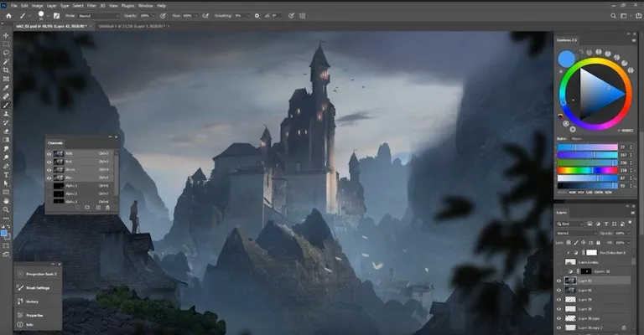The image size is (644, 335).
Task: Select the Horizontal Type tool
Action: tap(6, 174)
